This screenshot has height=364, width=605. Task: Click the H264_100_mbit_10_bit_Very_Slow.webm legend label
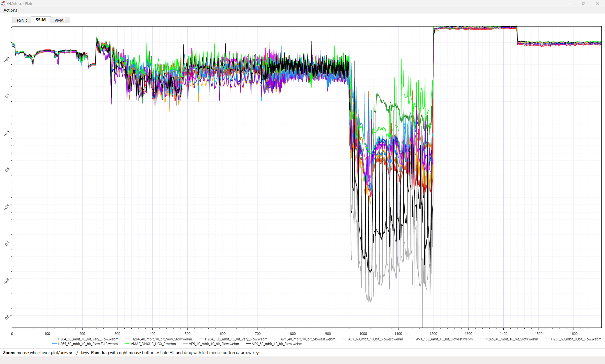[x=236, y=339]
